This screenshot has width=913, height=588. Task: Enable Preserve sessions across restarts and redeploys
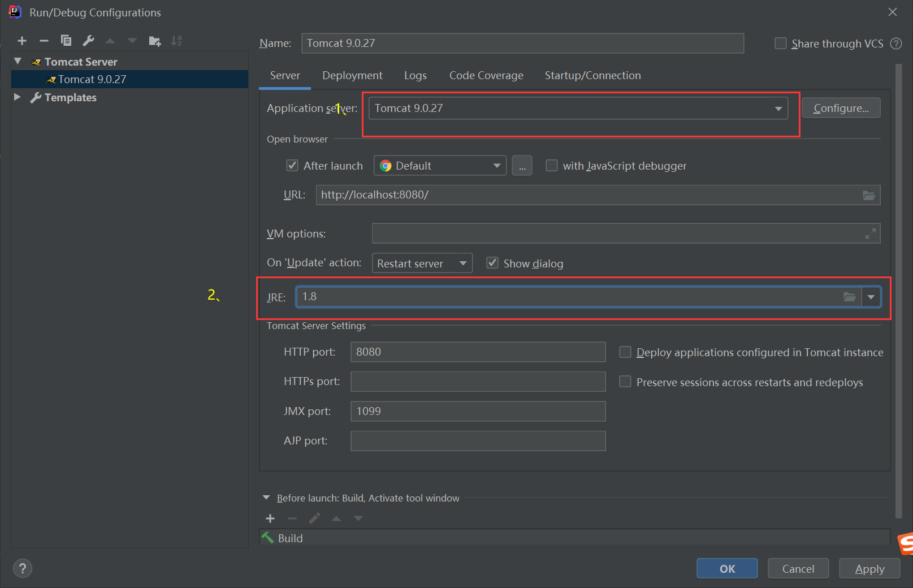coord(625,382)
